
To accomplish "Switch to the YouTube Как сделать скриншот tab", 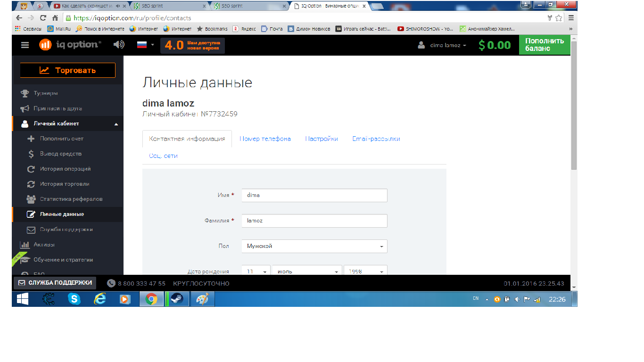I will (88, 6).
